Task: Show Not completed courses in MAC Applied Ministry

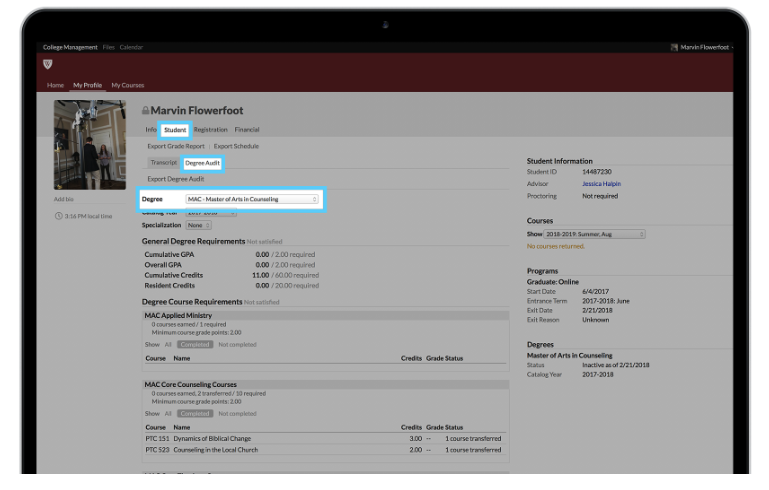Action: coord(237,344)
